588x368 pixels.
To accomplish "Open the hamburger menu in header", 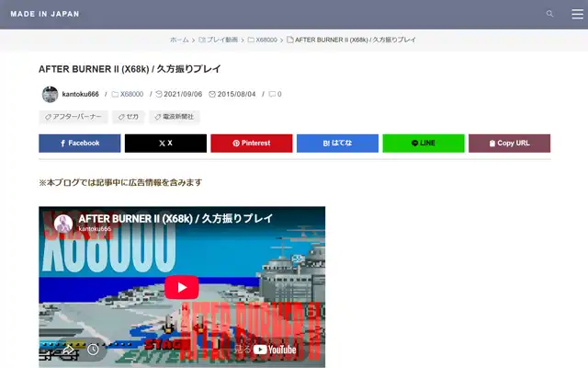I will pyautogui.click(x=577, y=14).
